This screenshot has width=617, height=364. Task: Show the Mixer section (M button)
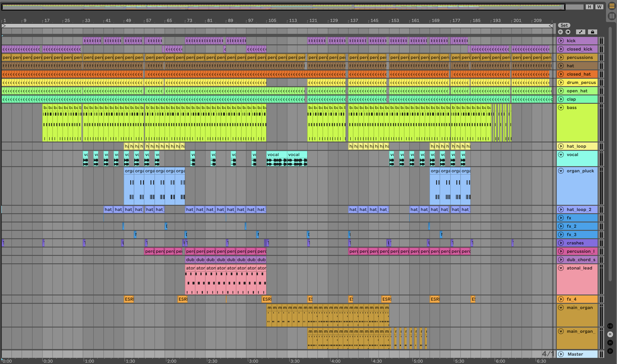coord(610,343)
